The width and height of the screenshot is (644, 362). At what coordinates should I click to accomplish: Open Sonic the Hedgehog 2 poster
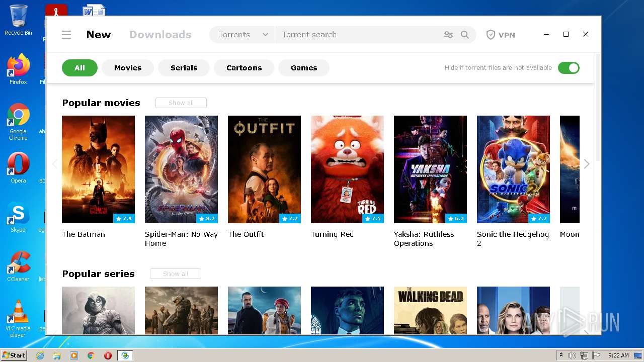(x=513, y=169)
